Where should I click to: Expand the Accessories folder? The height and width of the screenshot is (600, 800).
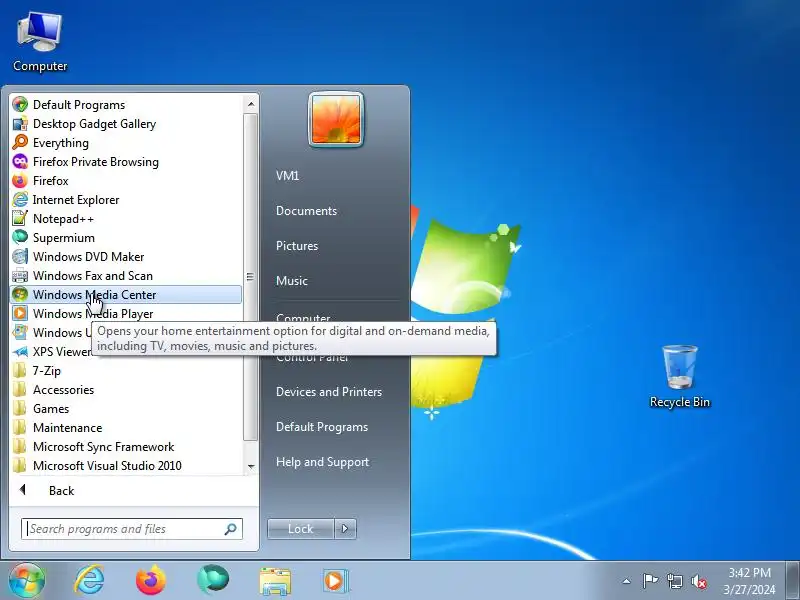tap(126, 390)
